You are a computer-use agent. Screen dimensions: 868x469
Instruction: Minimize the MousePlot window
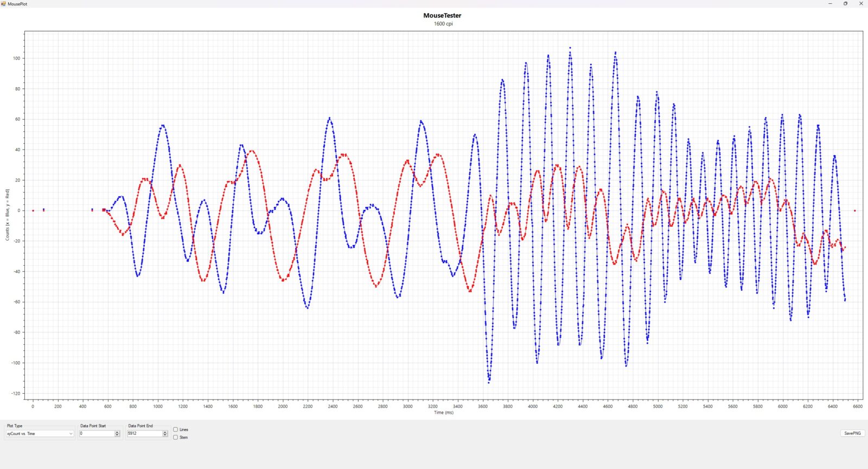pyautogui.click(x=830, y=4)
